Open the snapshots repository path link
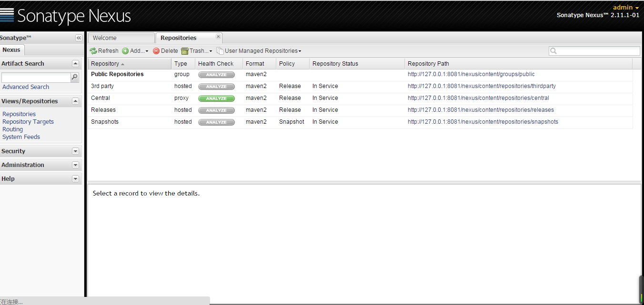Viewport: 644px width, 305px height. (483, 122)
